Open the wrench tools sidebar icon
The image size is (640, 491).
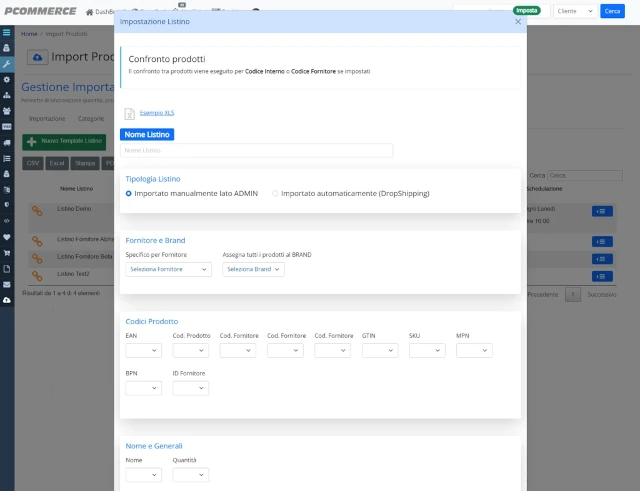point(7,64)
